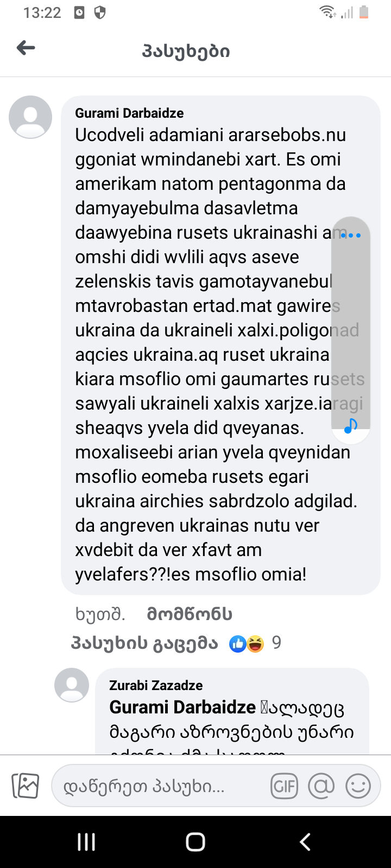Open Zurabi Zazadze's profile picture
Viewport: 391px width, 868px height.
point(72,685)
